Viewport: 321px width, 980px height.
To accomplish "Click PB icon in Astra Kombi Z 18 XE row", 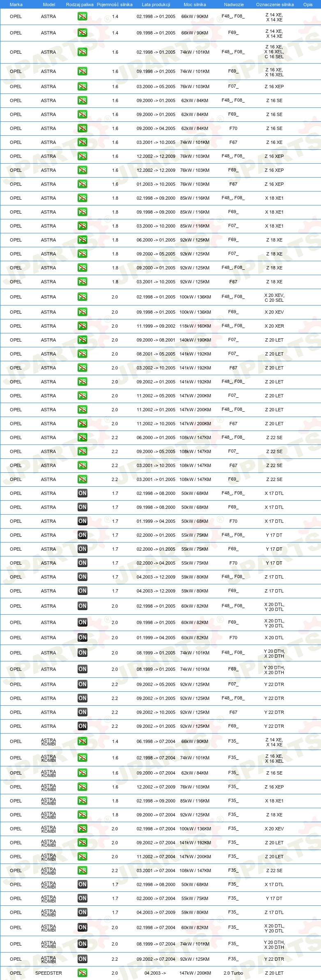I will (x=82, y=815).
